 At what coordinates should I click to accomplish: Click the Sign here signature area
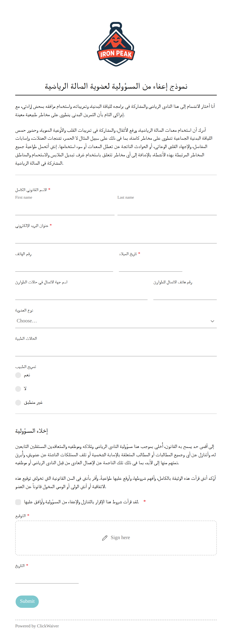(x=116, y=538)
